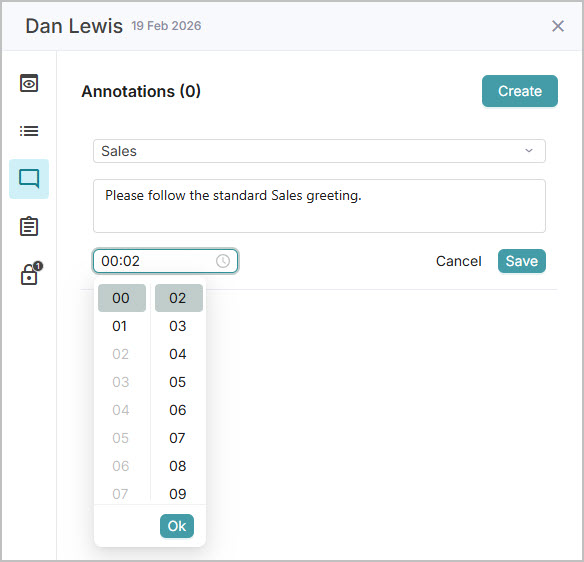The image size is (584, 562).
Task: Confirm time with Ok button
Action: tap(177, 526)
